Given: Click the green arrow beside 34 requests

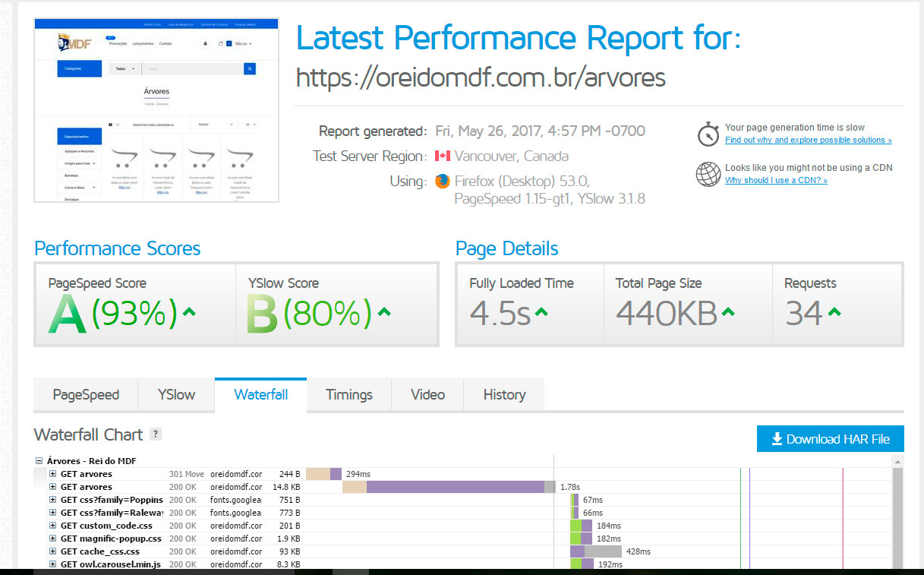Looking at the screenshot, I should click(x=834, y=311).
